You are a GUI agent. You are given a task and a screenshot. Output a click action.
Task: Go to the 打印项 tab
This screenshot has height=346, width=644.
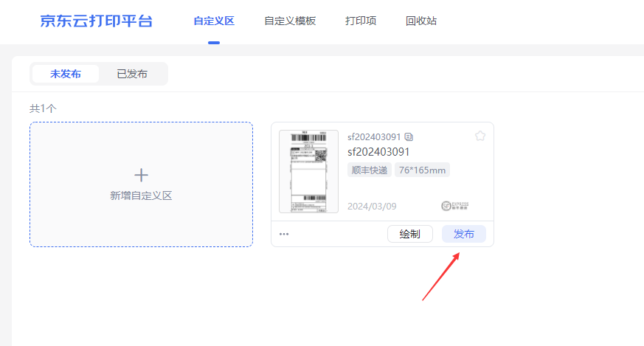click(361, 21)
